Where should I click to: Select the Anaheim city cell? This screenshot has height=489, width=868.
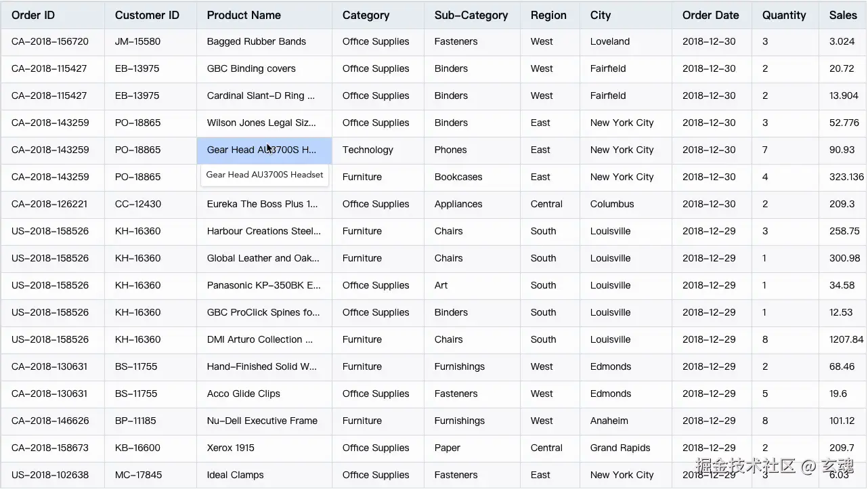tap(609, 421)
